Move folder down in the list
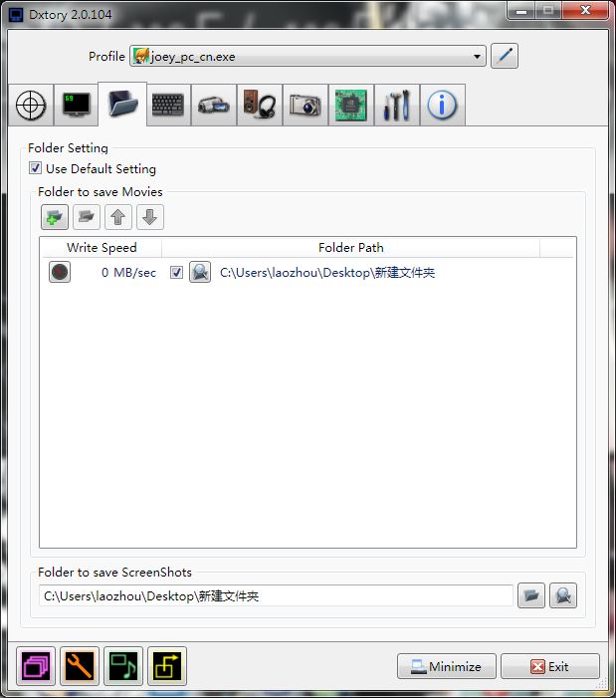Viewport: 616px width, 698px height. [x=150, y=217]
